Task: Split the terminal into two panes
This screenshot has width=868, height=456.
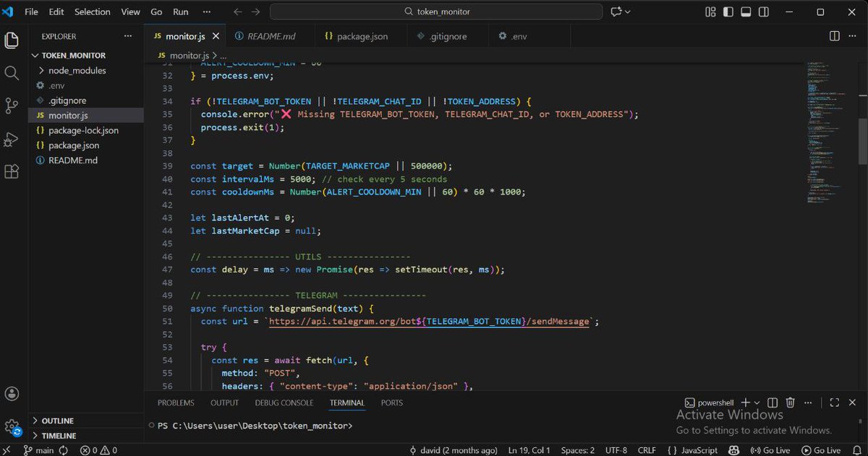Action: pyautogui.click(x=773, y=403)
